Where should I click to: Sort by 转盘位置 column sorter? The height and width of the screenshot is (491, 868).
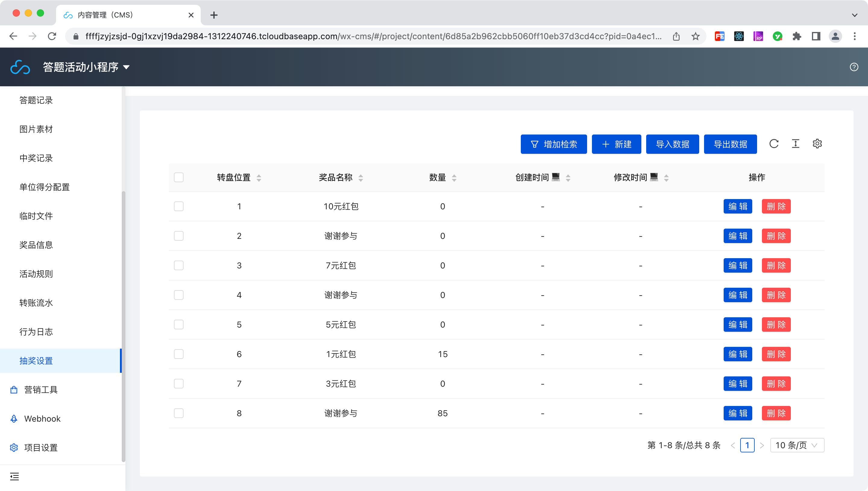[x=259, y=178]
